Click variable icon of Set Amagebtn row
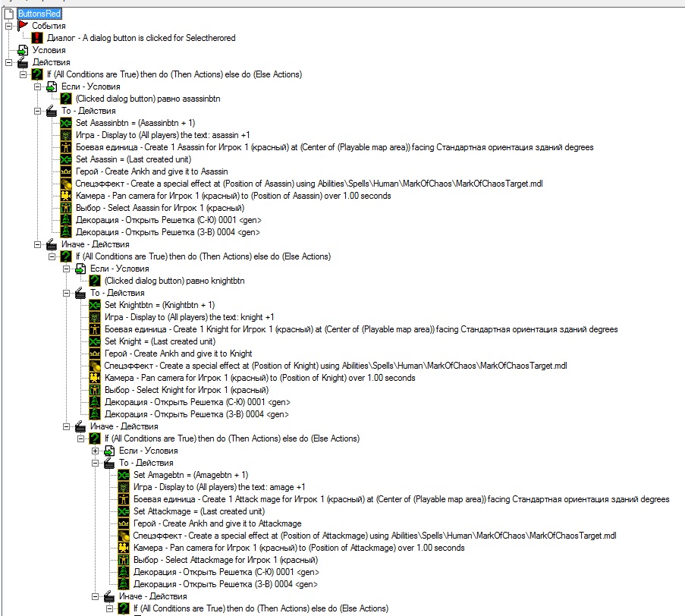685x616 pixels. pyautogui.click(x=124, y=475)
